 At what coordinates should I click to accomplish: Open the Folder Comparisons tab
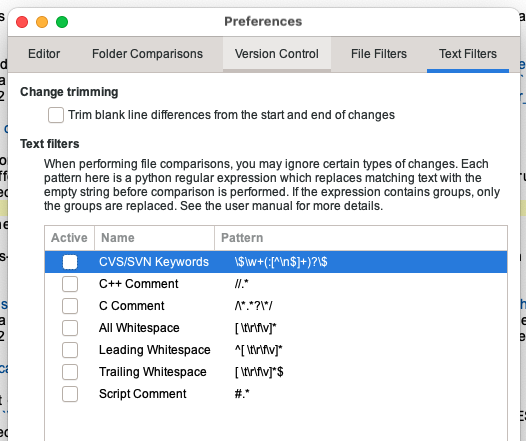[x=147, y=54]
